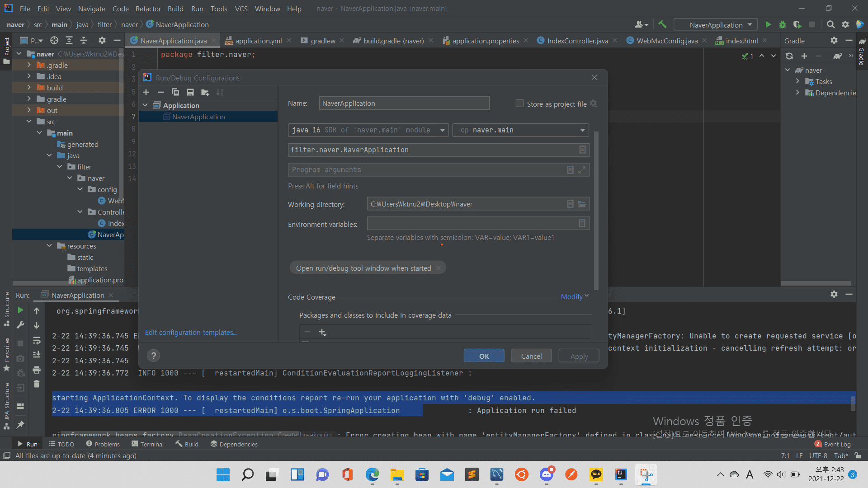868x488 pixels.
Task: Browse main class list icon
Action: pos(582,150)
